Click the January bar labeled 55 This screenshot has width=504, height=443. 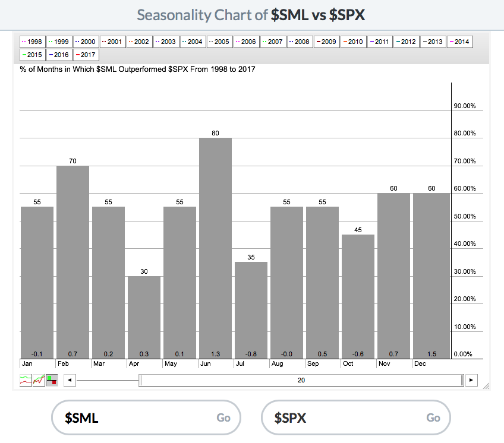click(37, 283)
